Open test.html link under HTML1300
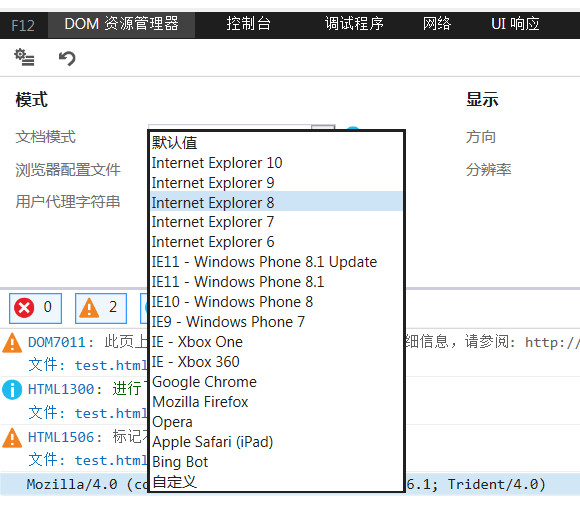This screenshot has height=508, width=580. coord(111,413)
